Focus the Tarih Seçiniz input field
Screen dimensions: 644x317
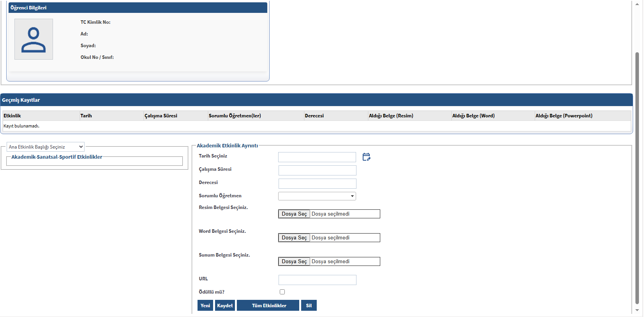pyautogui.click(x=317, y=157)
